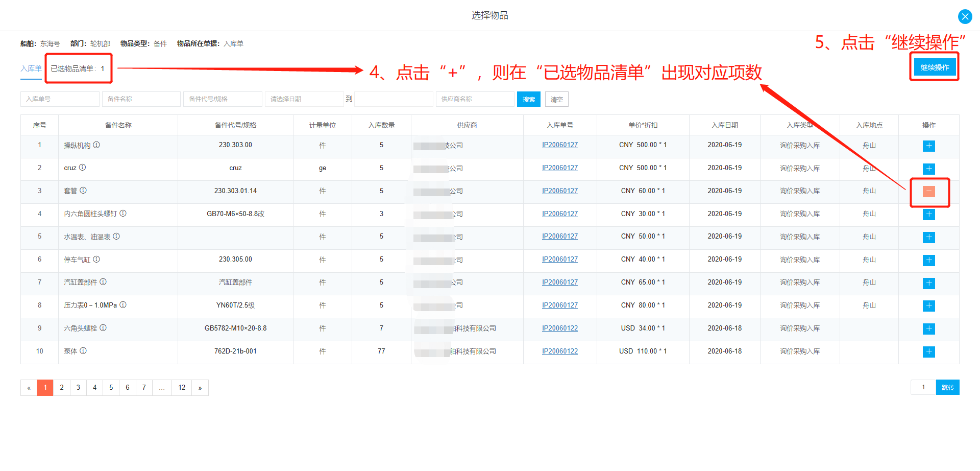The image size is (980, 471).
Task: Select page 2 in pagination
Action: pos(62,388)
